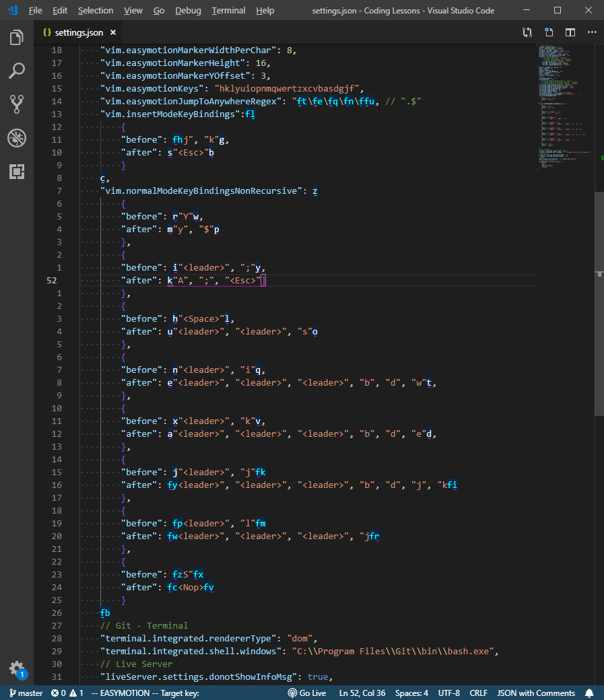Open notifications via the bell icon
This screenshot has height=700, width=604.
589,693
